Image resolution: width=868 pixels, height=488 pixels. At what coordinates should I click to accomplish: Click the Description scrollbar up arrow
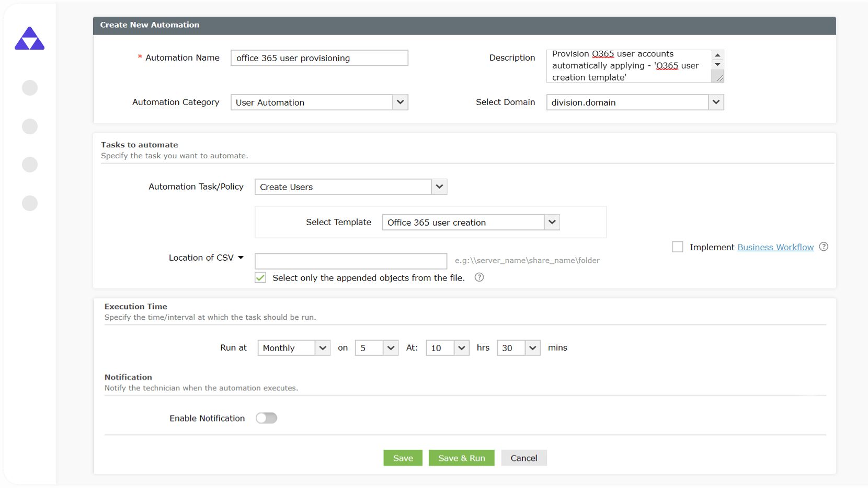717,55
